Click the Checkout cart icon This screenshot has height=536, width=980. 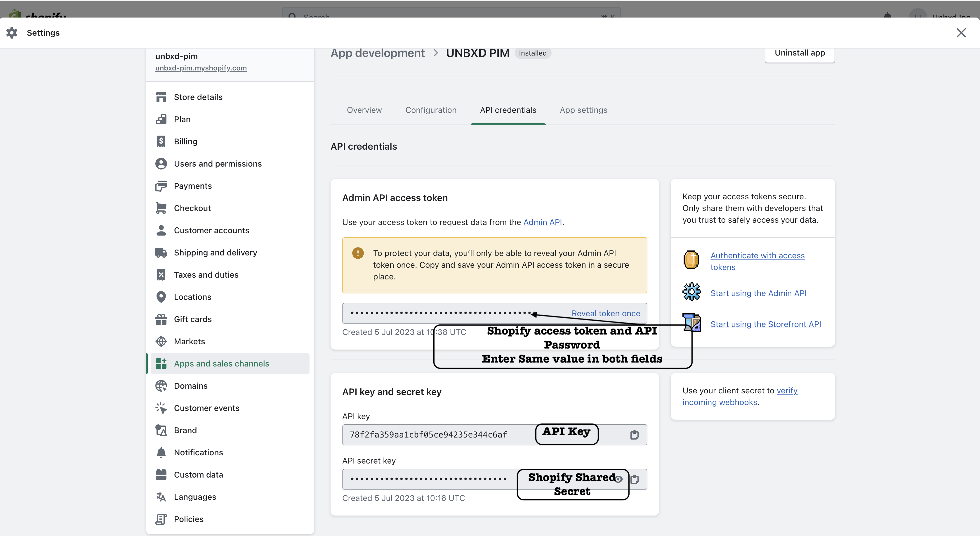point(161,208)
